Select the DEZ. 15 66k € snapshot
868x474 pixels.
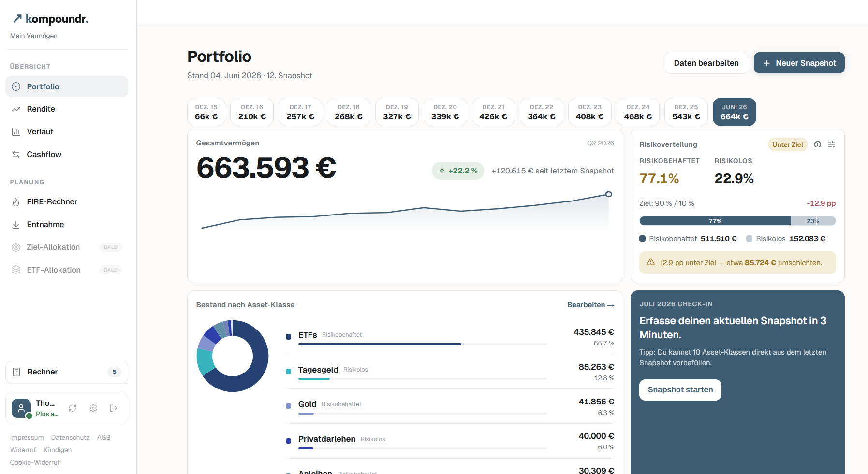(x=206, y=112)
